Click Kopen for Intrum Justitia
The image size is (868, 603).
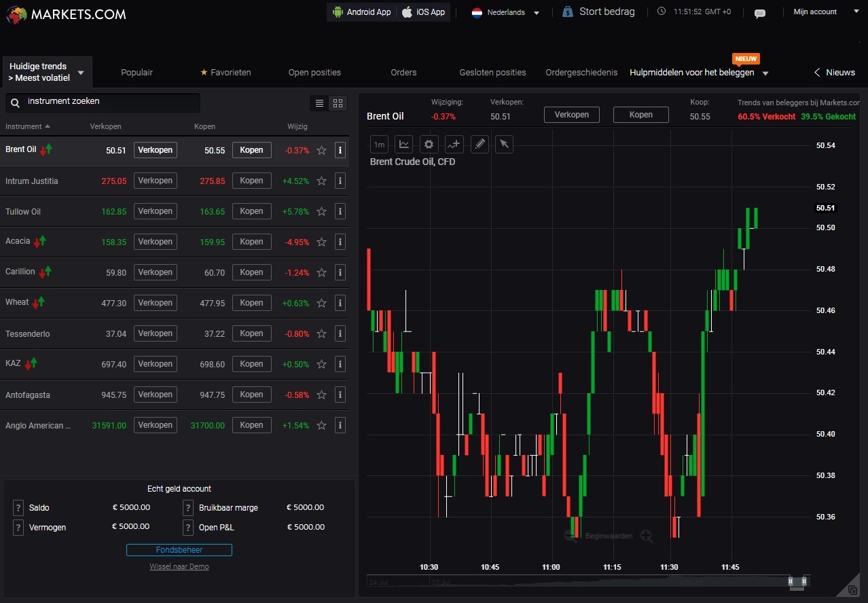point(251,181)
